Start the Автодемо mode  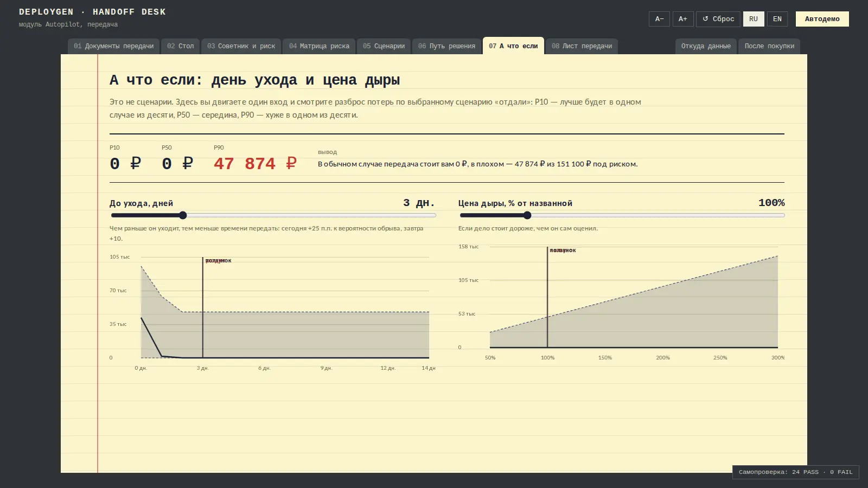pos(822,19)
